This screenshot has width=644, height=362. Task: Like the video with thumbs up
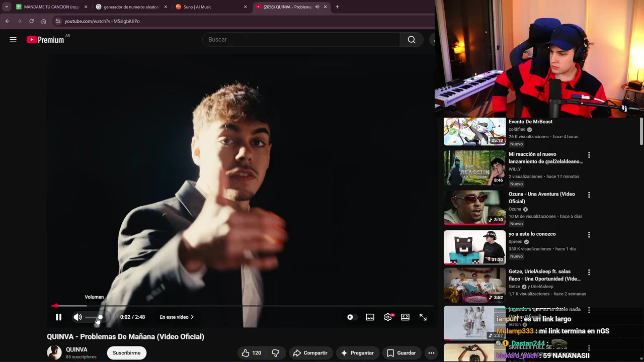tap(251, 353)
